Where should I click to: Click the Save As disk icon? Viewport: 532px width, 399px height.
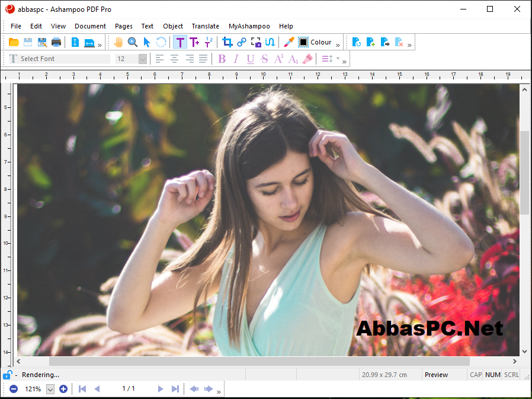pos(42,42)
